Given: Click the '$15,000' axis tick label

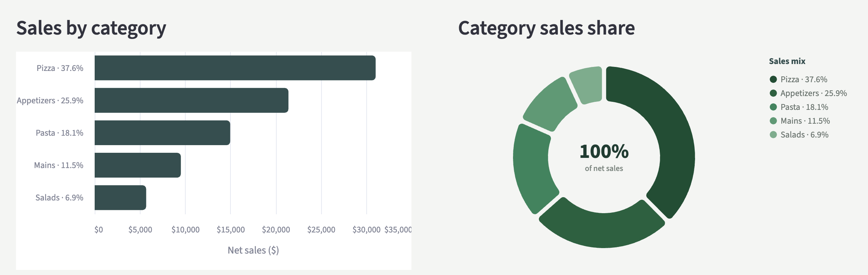Looking at the screenshot, I should [231, 230].
